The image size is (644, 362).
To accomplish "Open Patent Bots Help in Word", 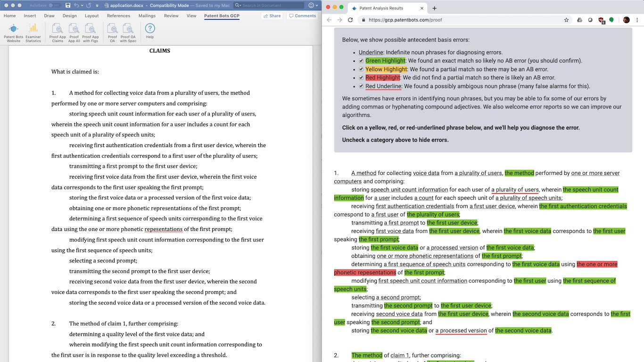I will [150, 31].
